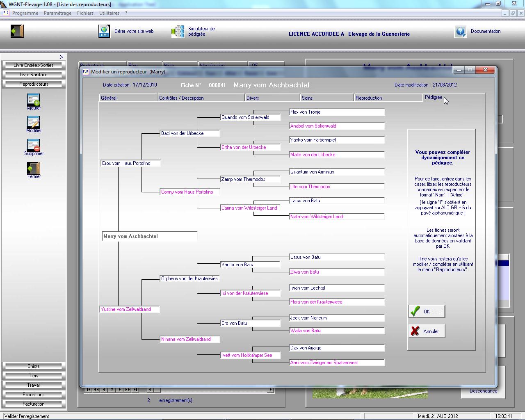Image resolution: width=525 pixels, height=420 pixels.
Task: Cancel changes with the Annuler button
Action: coord(427,331)
